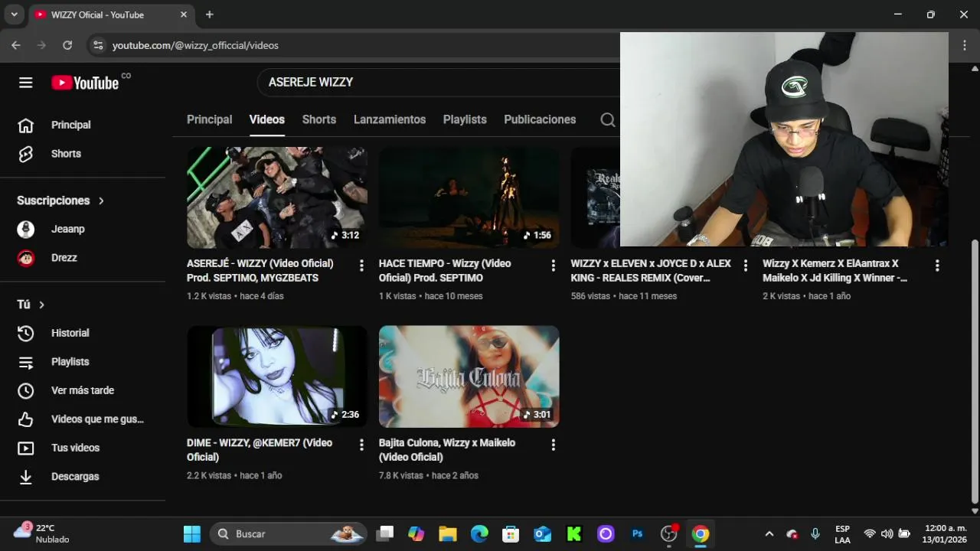The width and height of the screenshot is (980, 551).
Task: Open the YouTube hamburger guide menu
Action: [26, 83]
